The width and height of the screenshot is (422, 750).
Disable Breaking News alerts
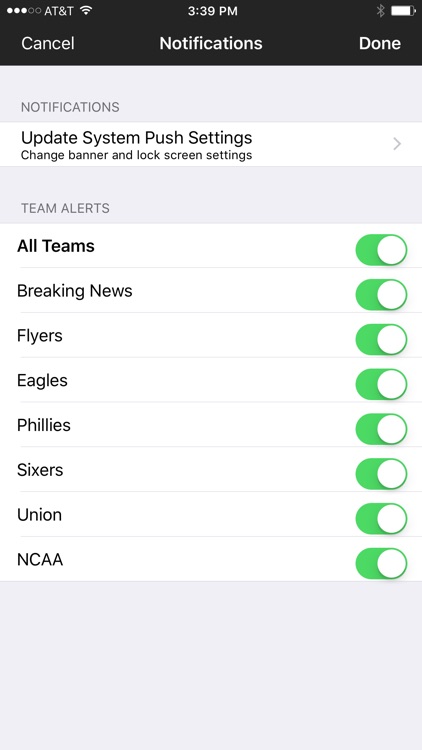pos(381,294)
